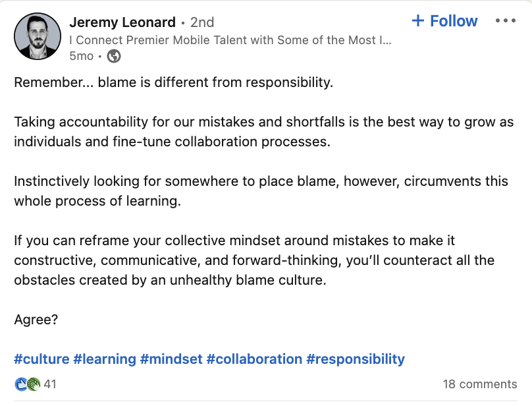Click the post's opening line 'Remember... blame is different'
Viewport: 532px width, 406px height.
coord(174,83)
